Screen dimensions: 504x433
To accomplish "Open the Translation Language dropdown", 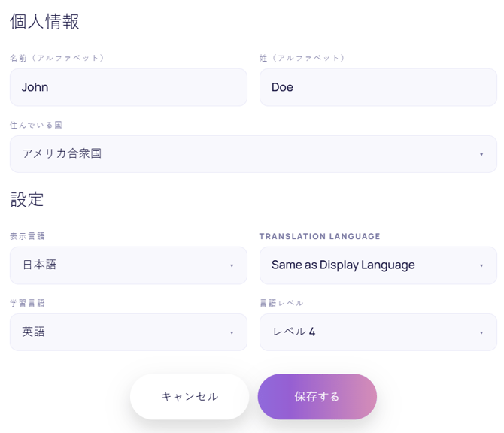I will (378, 265).
